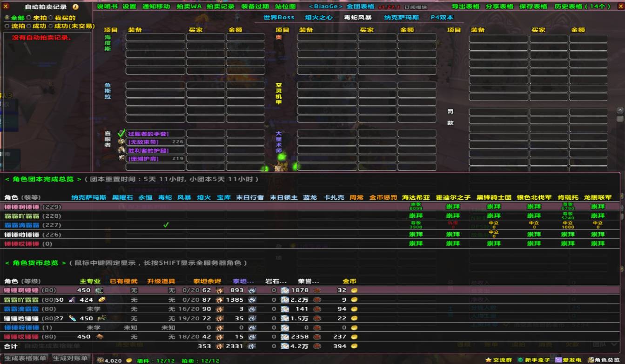Viewport: 625px width, 364px height.
Task: Click the 新手盒子 icon in bottom bar
Action: (520, 360)
